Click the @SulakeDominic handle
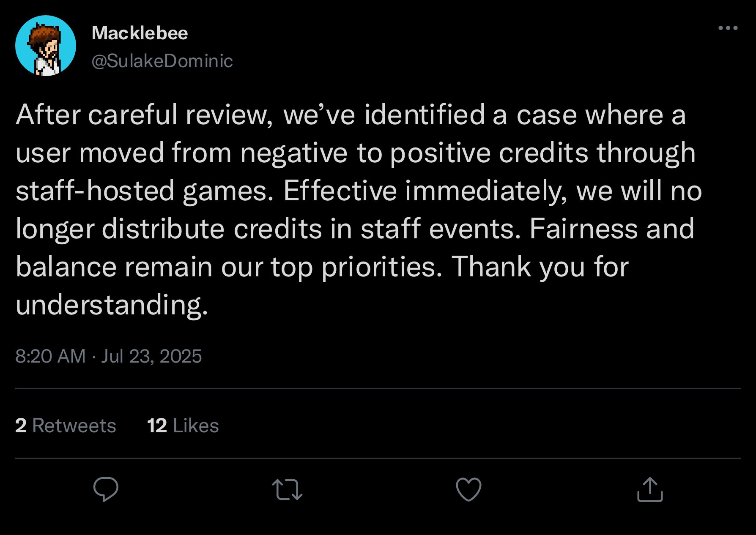 [162, 61]
